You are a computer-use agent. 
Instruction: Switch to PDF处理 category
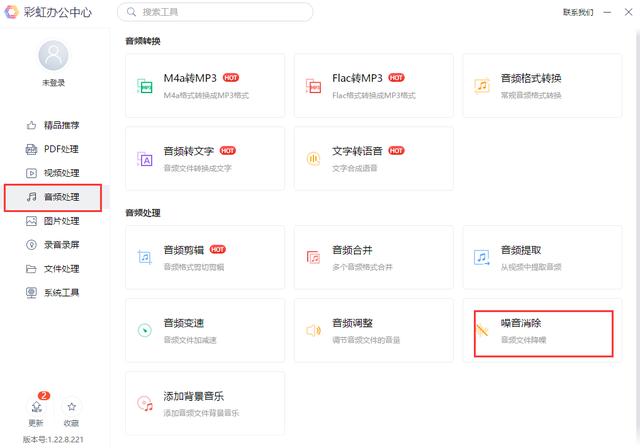pos(53,149)
